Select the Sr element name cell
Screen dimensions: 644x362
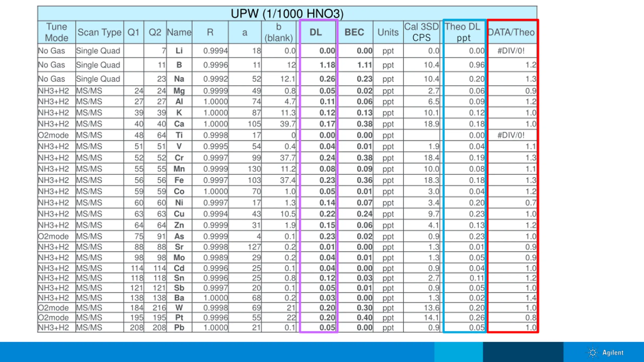click(x=179, y=247)
